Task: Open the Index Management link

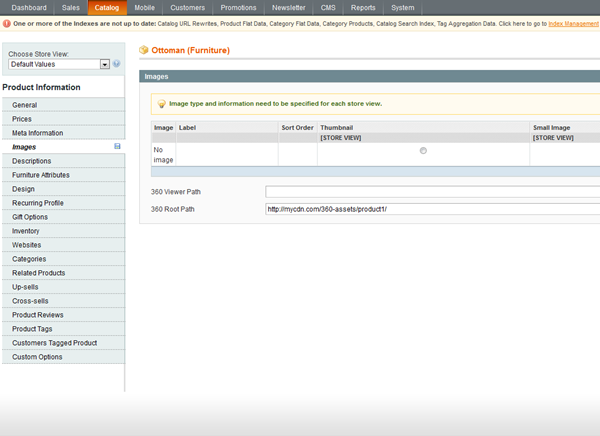Action: 574,22
